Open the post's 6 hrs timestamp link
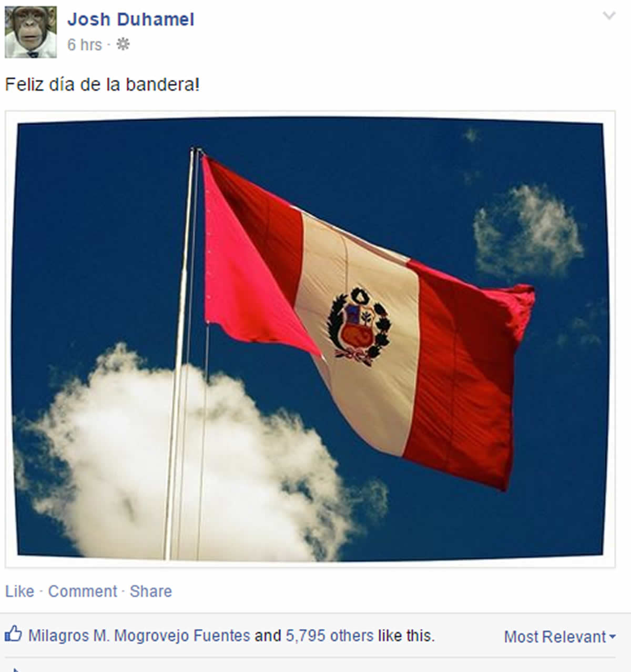 click(84, 45)
